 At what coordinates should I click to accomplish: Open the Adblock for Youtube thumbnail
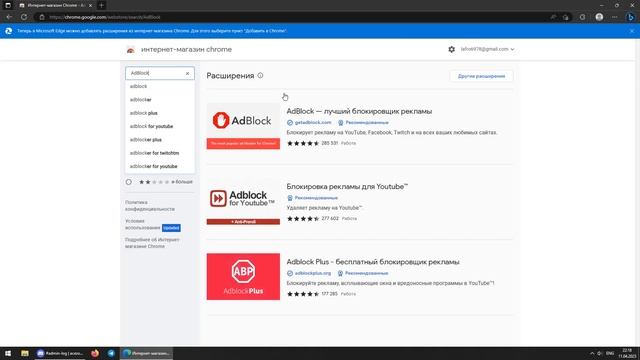coord(243,202)
